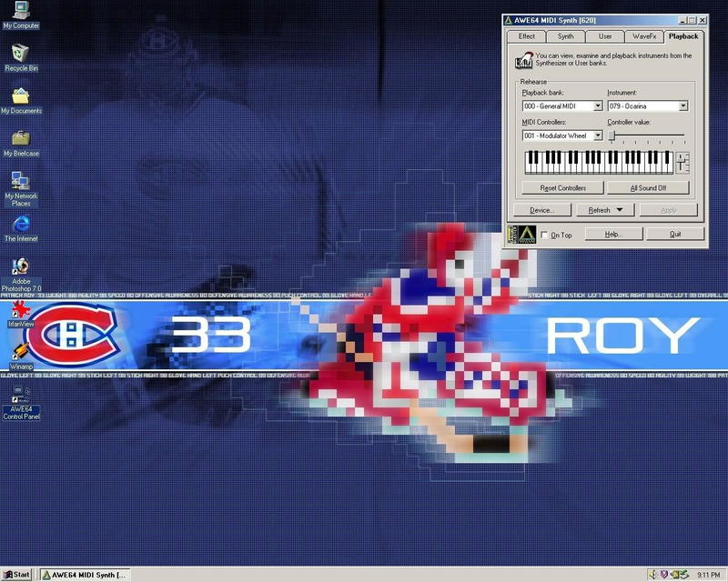This screenshot has width=728, height=582.
Task: Select the Adobe Photoshop 7.0 shortcut
Action: (21, 275)
